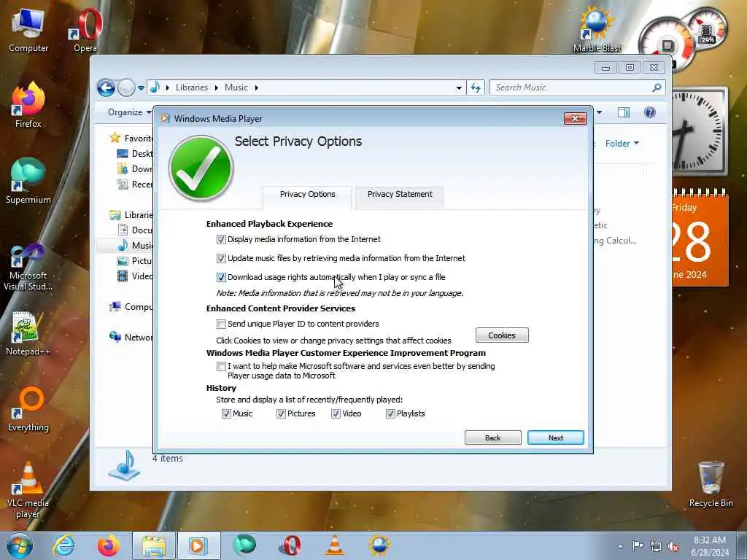The image size is (747, 560).
Task: Open the recent pages dropdown arrow
Action: pyautogui.click(x=141, y=88)
